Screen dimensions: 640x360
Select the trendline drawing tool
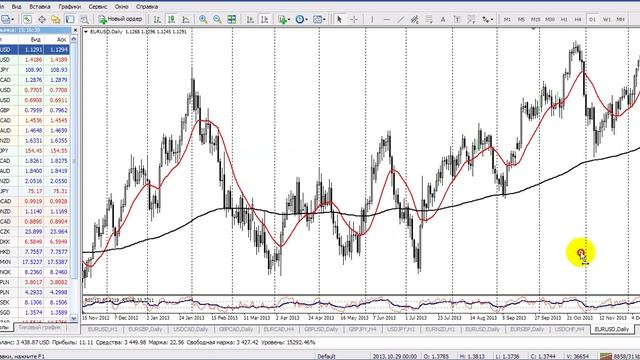(x=400, y=19)
